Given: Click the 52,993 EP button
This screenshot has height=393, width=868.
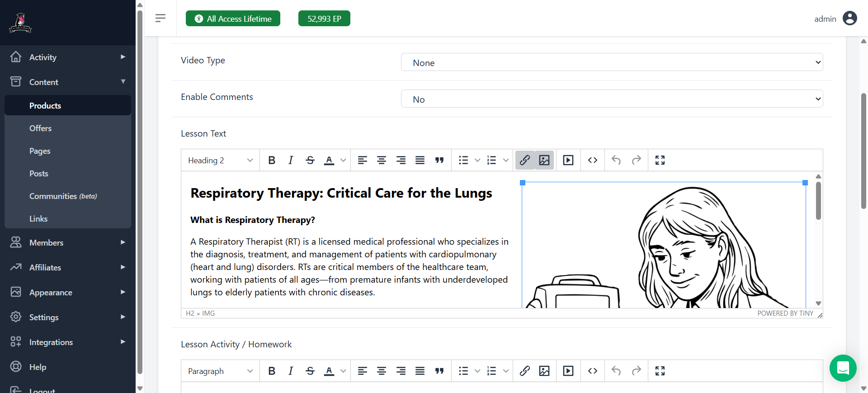Looking at the screenshot, I should [324, 19].
